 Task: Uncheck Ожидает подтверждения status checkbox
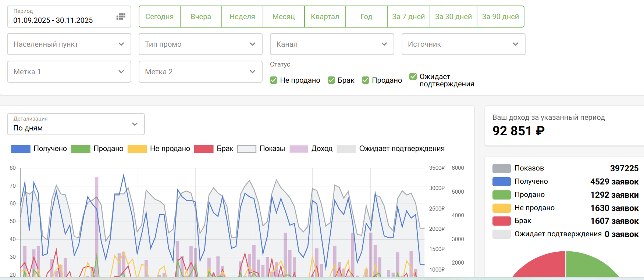pos(413,76)
